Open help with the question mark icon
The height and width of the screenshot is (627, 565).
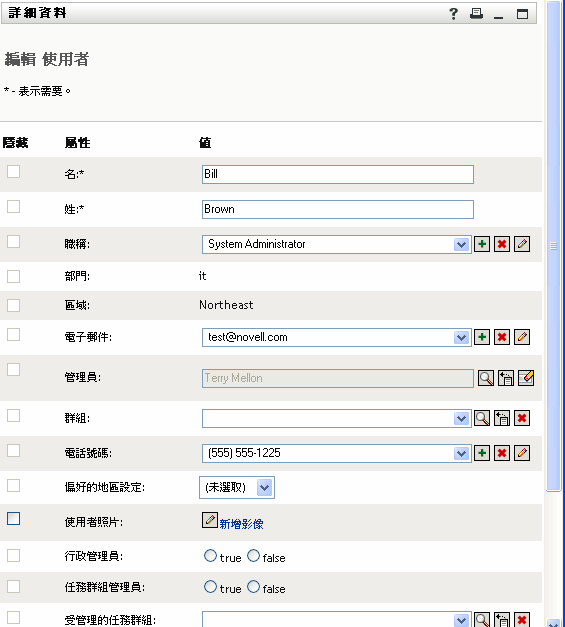[x=453, y=14]
